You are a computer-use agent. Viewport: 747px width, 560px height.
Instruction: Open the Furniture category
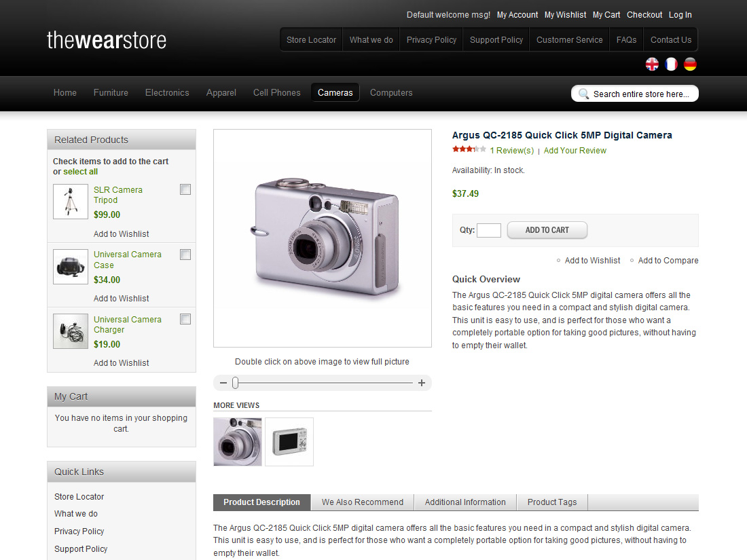[111, 93]
